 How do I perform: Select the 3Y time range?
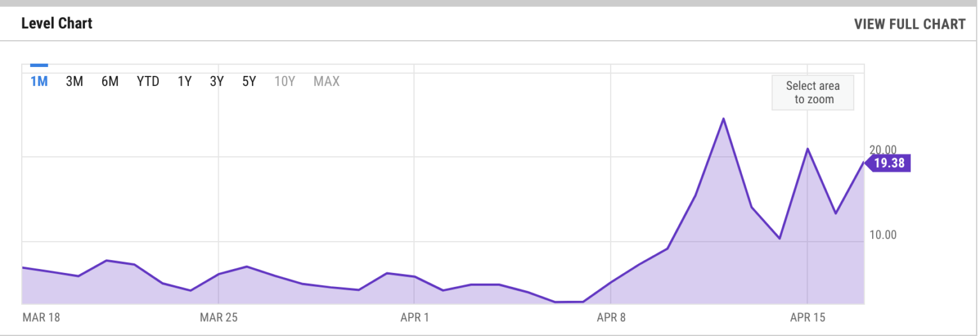tap(217, 82)
